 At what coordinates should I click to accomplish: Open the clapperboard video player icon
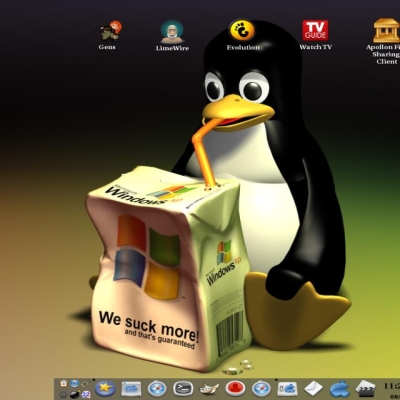pyautogui.click(x=365, y=388)
